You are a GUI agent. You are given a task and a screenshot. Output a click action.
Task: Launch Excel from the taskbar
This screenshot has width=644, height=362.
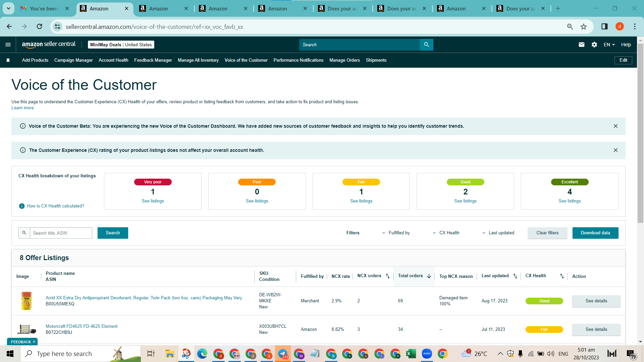point(411,354)
